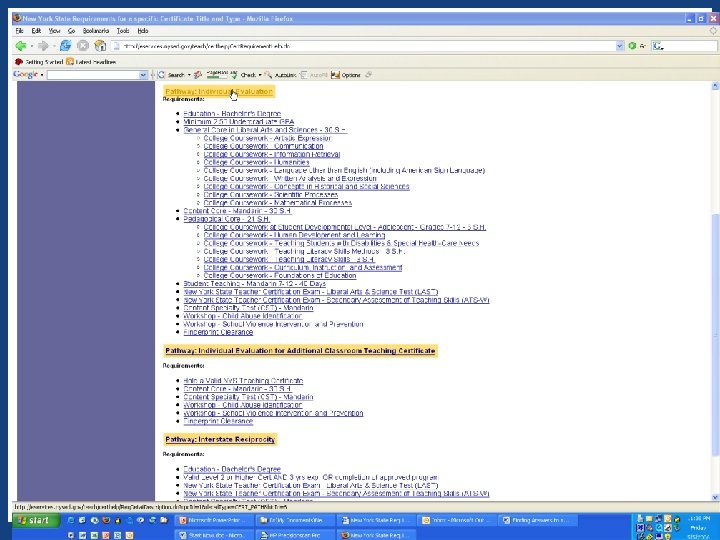Open the Tools menu
This screenshot has width=720, height=540.
tap(123, 31)
